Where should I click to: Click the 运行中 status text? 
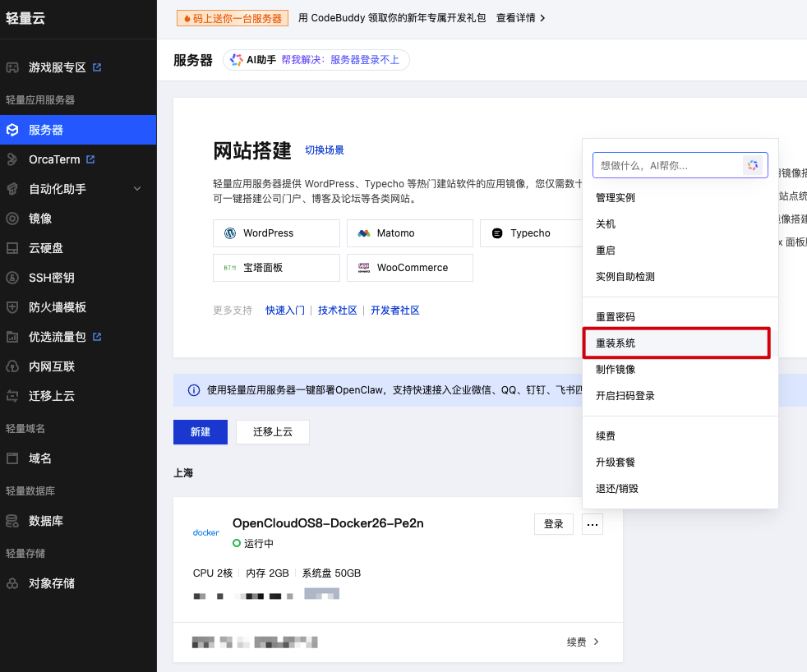point(259,543)
